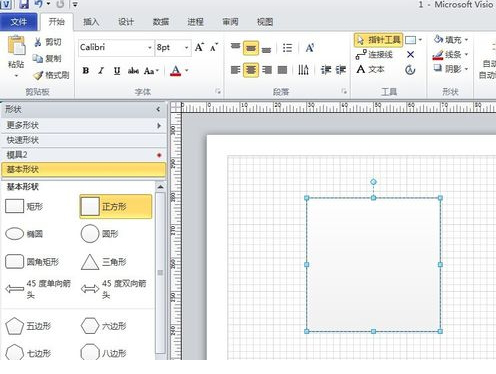The image size is (496, 374).
Task: Apply the red font color A
Action: tap(176, 71)
